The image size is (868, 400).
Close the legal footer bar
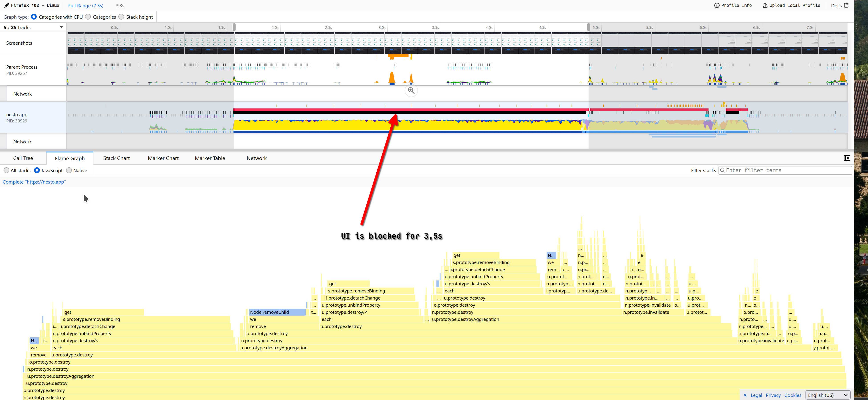coord(745,395)
